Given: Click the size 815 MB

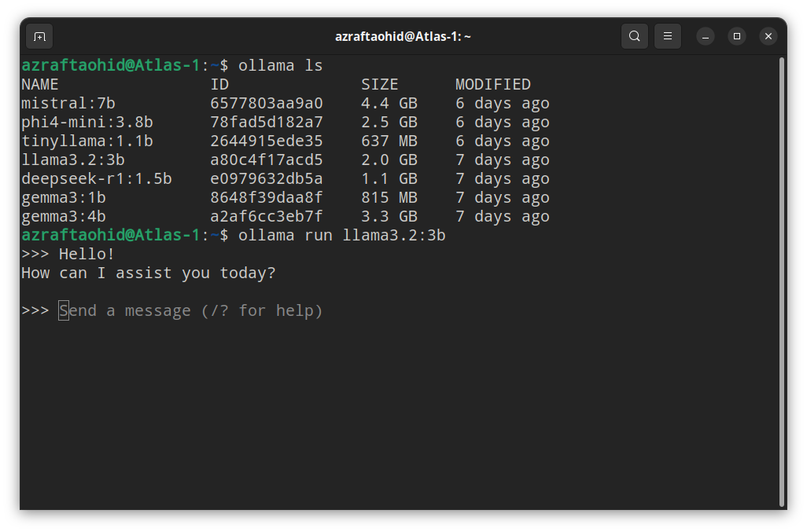Looking at the screenshot, I should pyautogui.click(x=389, y=198).
